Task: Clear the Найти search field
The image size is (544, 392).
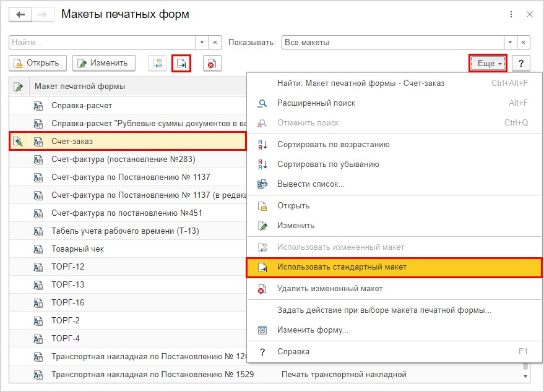Action: [x=215, y=42]
